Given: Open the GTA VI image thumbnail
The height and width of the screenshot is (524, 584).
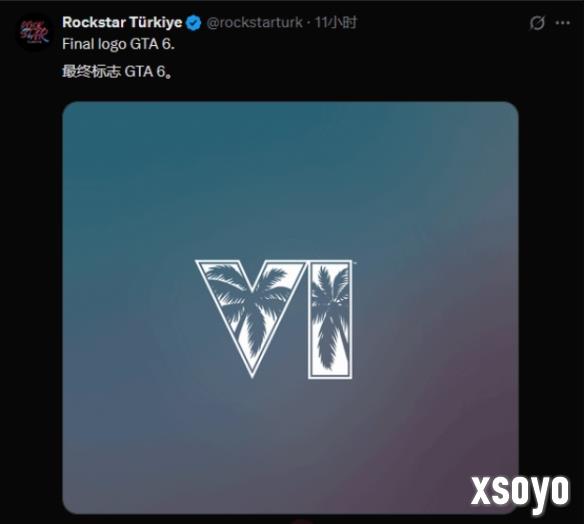Looking at the screenshot, I should [x=291, y=308].
